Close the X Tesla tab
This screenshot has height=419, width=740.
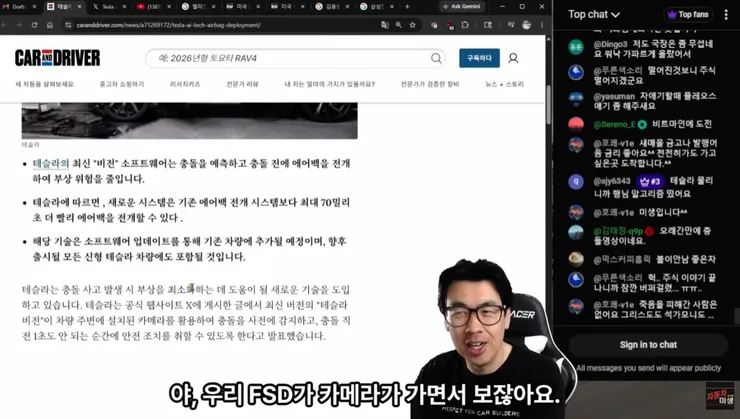point(124,7)
